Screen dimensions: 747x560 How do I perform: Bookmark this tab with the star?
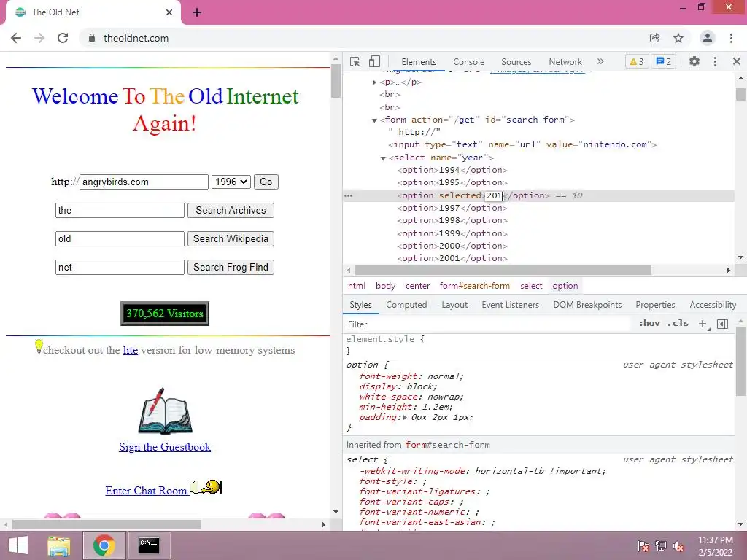tap(678, 38)
